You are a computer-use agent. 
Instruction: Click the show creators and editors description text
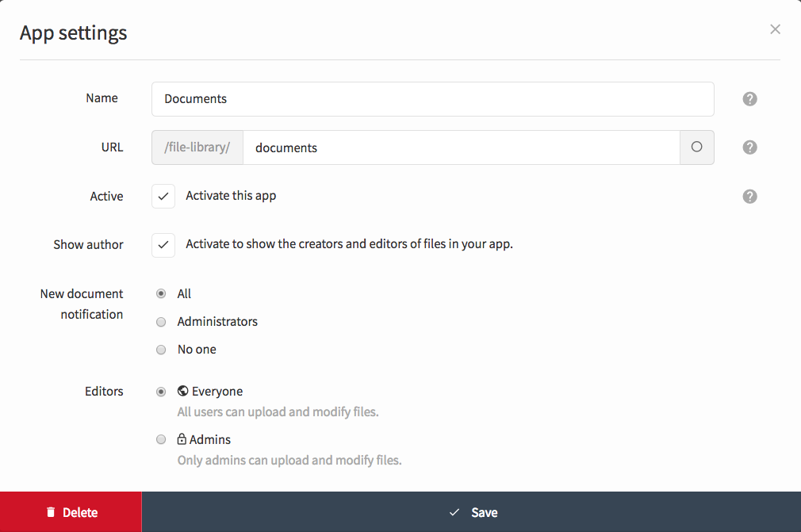[350, 244]
